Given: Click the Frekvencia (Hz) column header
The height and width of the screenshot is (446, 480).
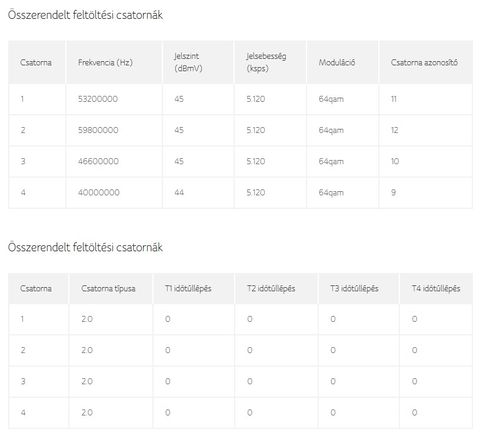Looking at the screenshot, I should [x=105, y=62].
